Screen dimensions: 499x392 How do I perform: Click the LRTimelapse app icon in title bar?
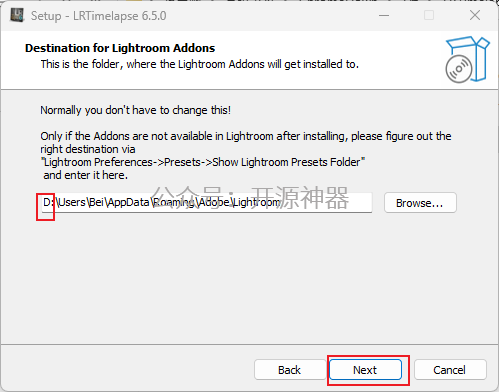pyautogui.click(x=17, y=15)
